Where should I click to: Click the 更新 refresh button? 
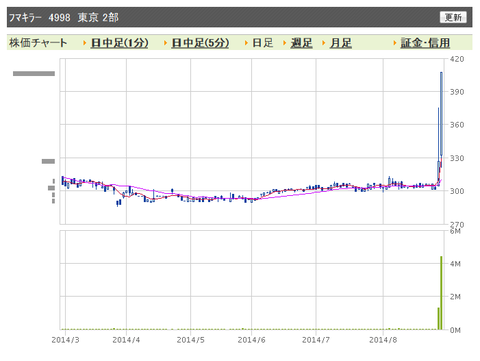tap(453, 17)
